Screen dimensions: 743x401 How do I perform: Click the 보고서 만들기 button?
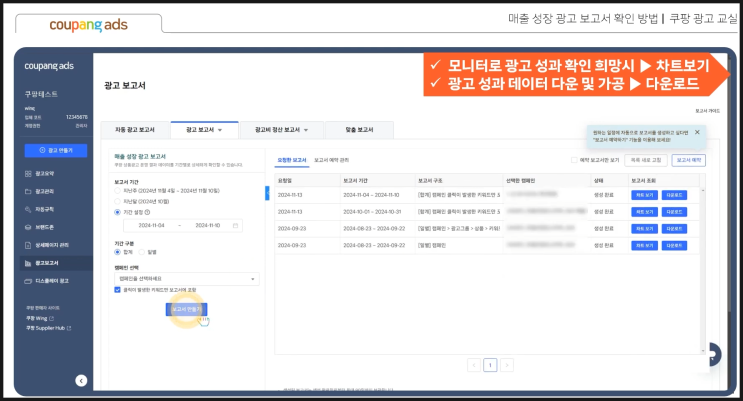pos(186,309)
